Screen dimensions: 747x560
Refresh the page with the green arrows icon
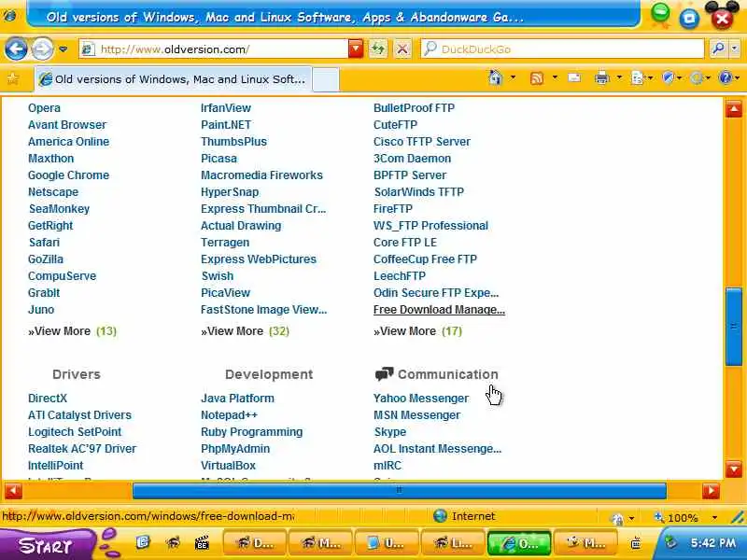(378, 49)
